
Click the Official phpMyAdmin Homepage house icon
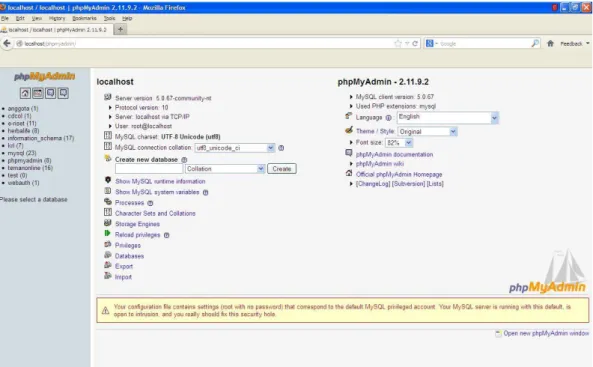349,173
